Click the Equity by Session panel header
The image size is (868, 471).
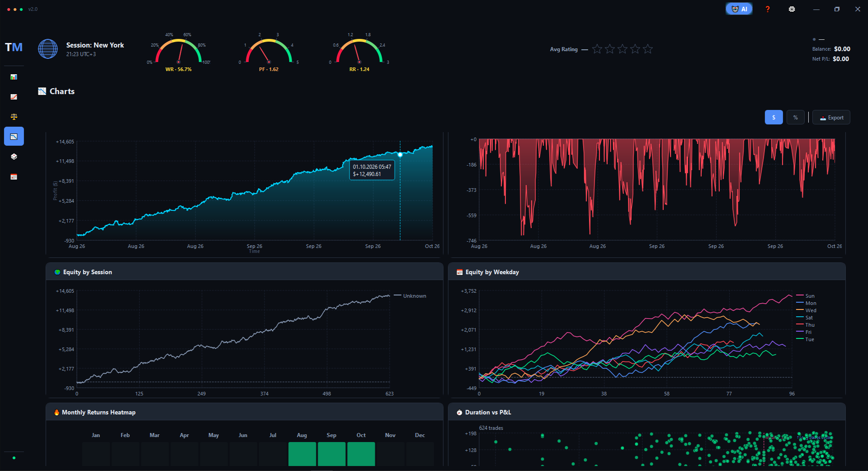point(244,272)
